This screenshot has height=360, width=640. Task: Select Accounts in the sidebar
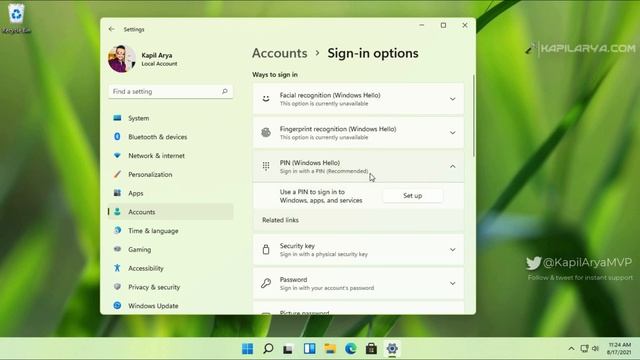pos(171,212)
